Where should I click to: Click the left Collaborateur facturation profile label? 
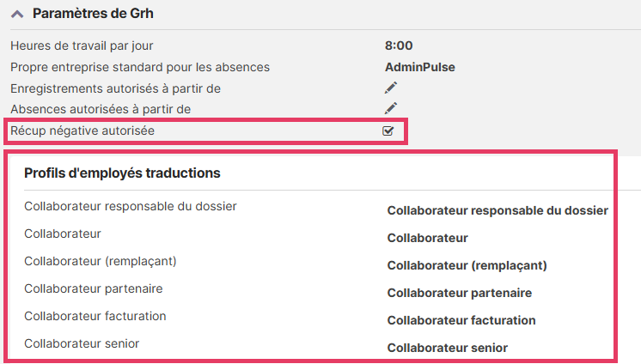95,316
